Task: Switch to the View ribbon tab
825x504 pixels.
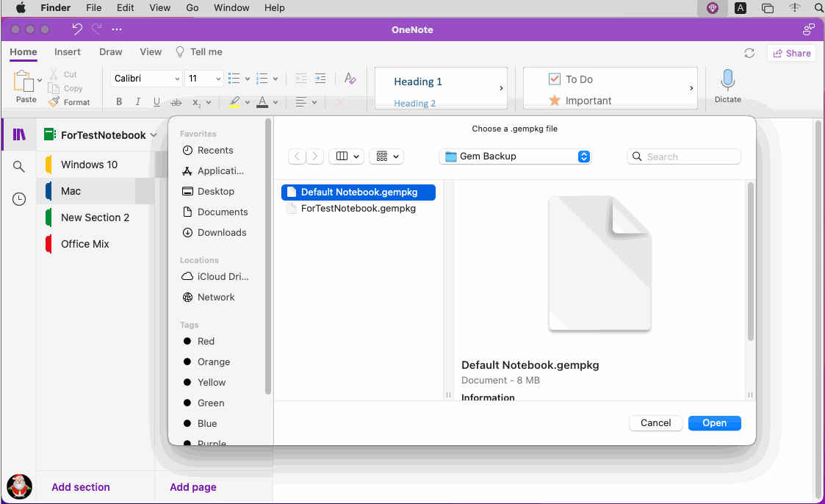Action: [x=151, y=52]
